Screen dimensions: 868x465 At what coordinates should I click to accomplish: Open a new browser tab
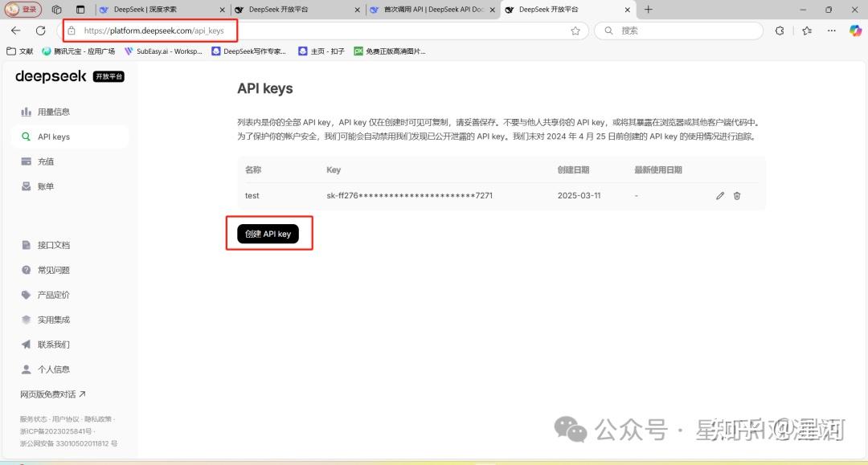[649, 10]
